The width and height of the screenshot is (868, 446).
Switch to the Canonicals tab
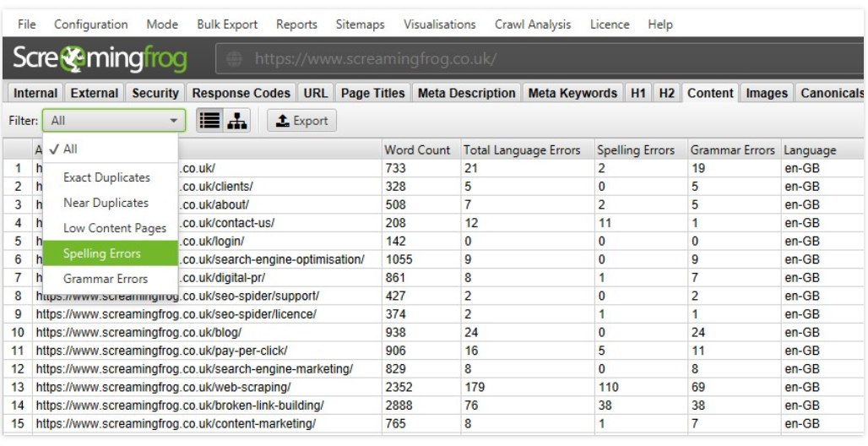831,93
